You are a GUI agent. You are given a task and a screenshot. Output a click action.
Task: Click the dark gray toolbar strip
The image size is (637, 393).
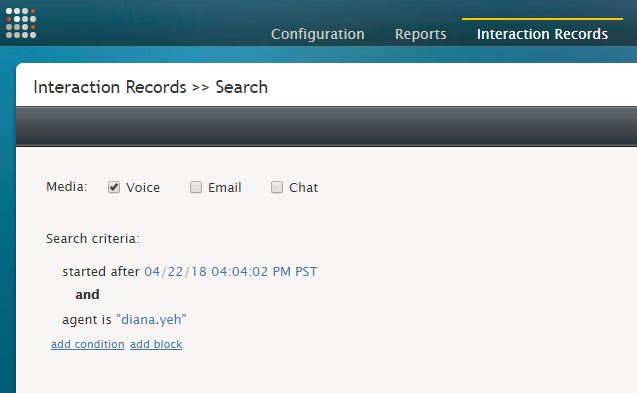[x=326, y=126]
